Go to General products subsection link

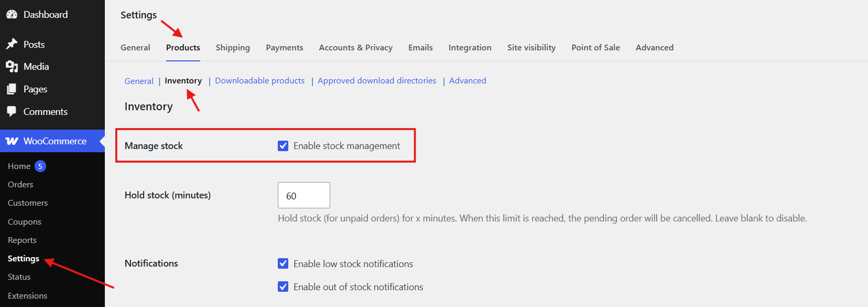139,81
